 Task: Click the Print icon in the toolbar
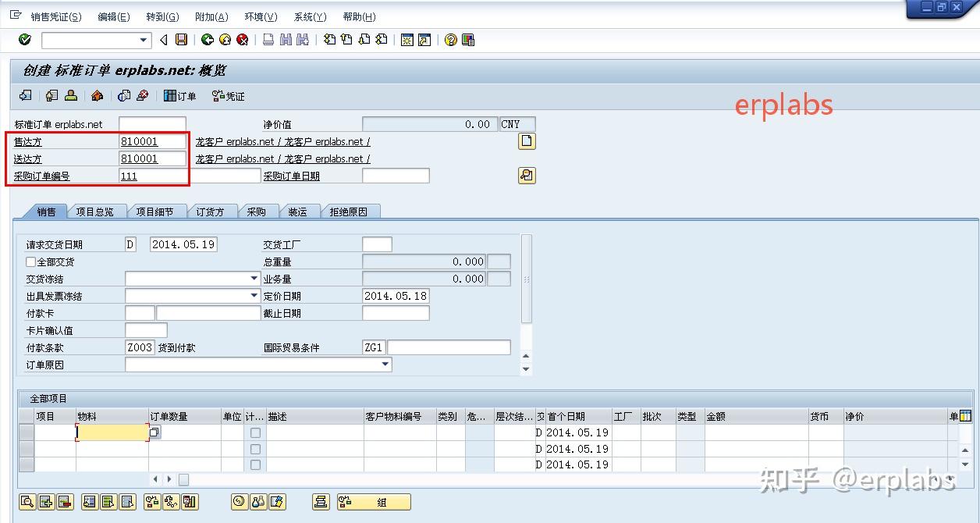pos(268,40)
